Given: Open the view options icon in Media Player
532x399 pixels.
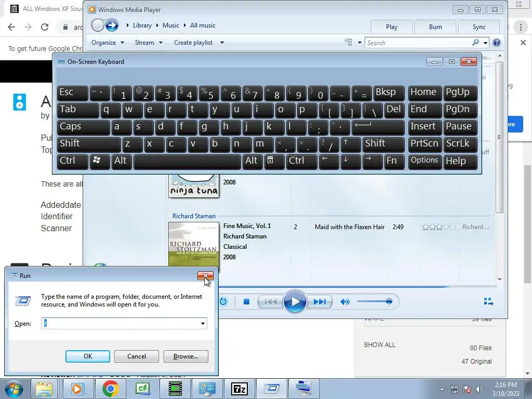Looking at the screenshot, I should pos(348,43).
